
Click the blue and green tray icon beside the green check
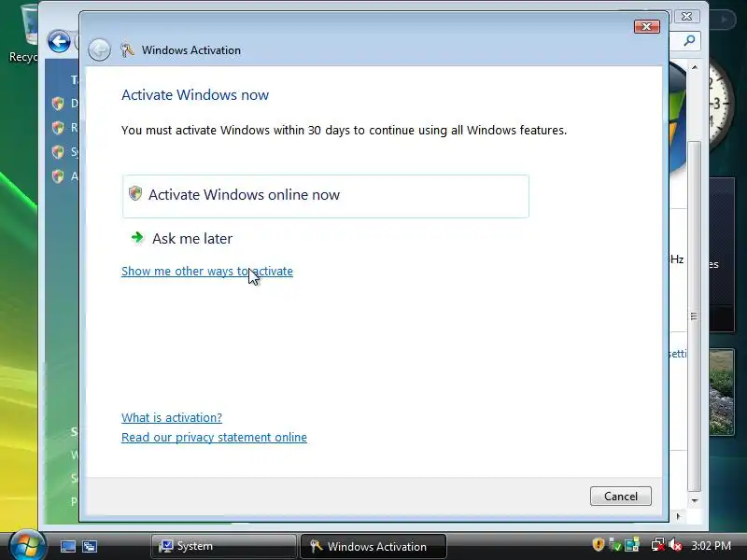click(632, 545)
